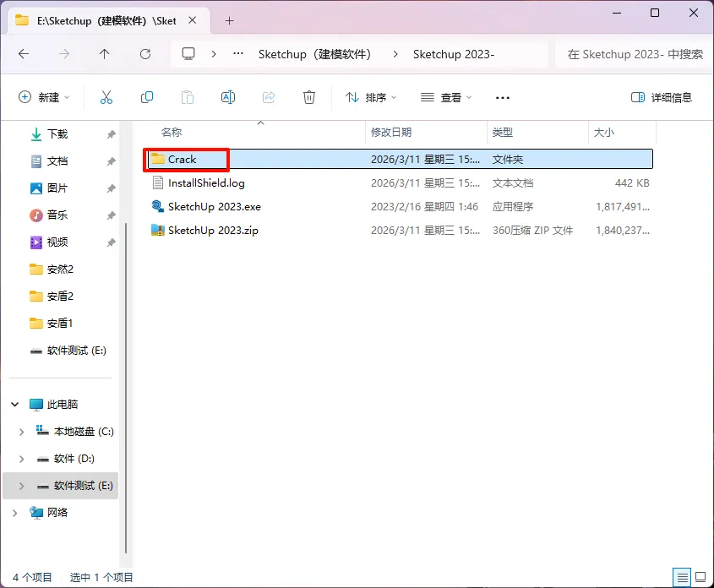Select the InstallShield.log file icon
The height and width of the screenshot is (588, 714).
[x=157, y=182]
